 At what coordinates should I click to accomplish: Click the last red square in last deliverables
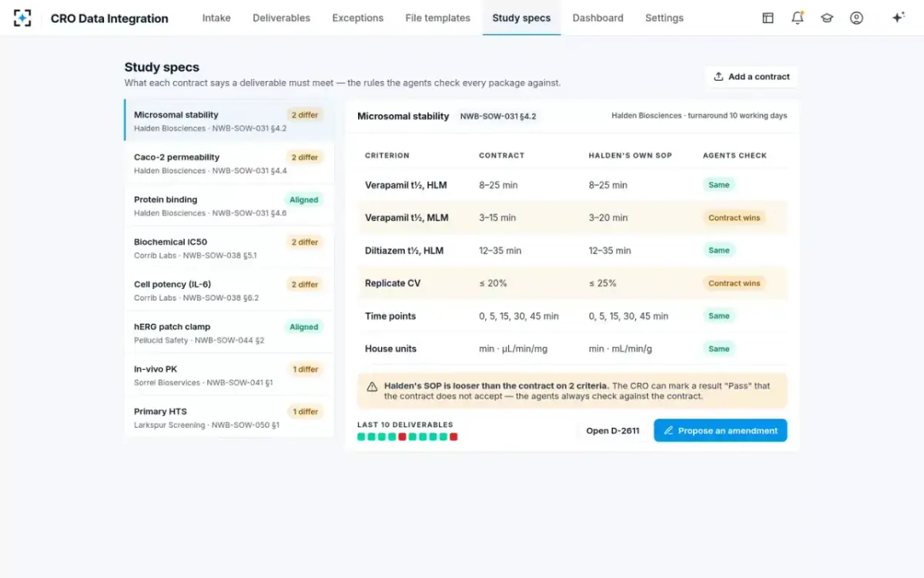click(454, 437)
